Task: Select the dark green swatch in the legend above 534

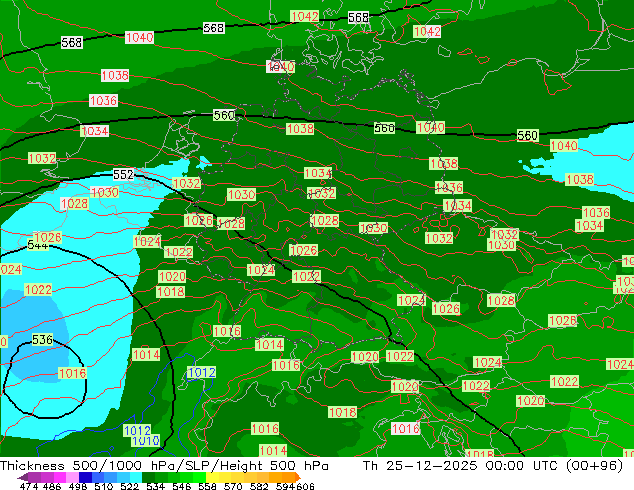Action: pyautogui.click(x=148, y=477)
